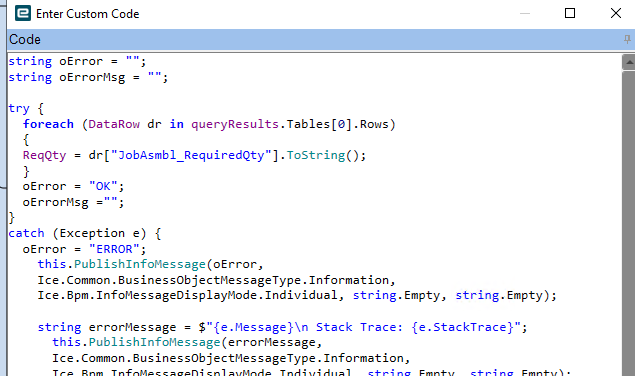Viewport: 635px width, 376px height.
Task: Click the "JobAsmbl_RequiredQty" string literal
Action: (191, 155)
